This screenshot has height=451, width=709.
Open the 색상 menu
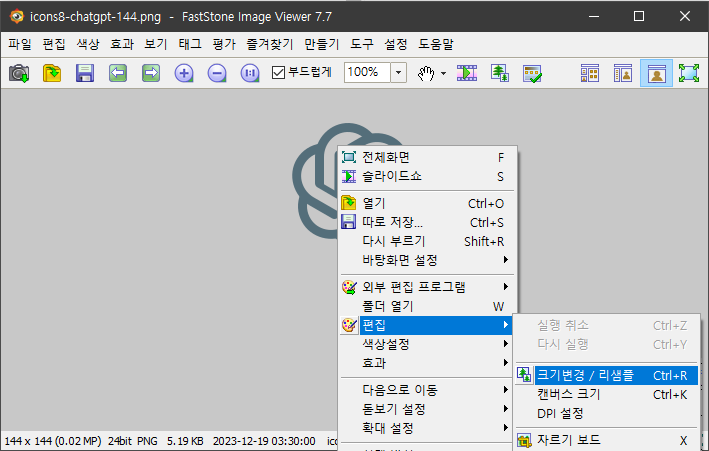(88, 44)
